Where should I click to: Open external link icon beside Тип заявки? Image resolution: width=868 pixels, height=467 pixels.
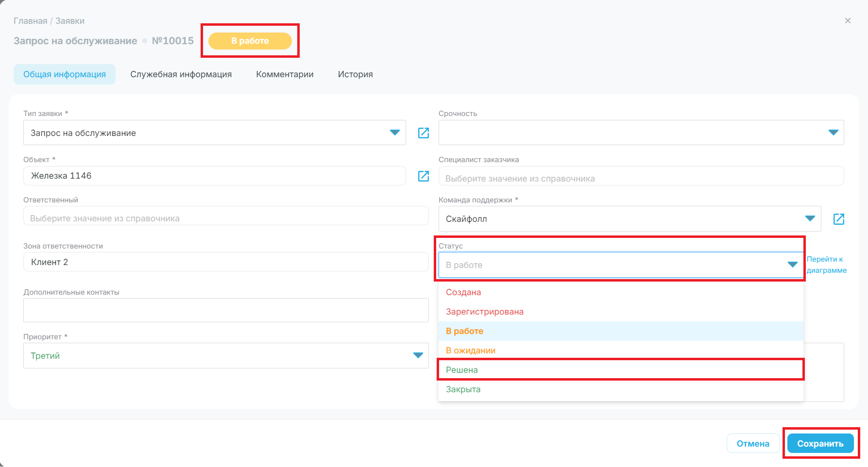pyautogui.click(x=424, y=133)
